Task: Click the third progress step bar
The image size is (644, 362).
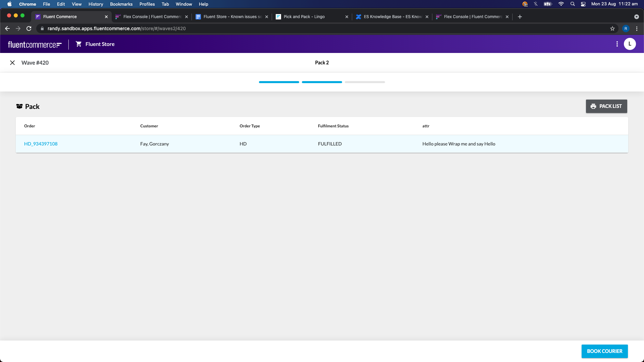Action: (365, 82)
